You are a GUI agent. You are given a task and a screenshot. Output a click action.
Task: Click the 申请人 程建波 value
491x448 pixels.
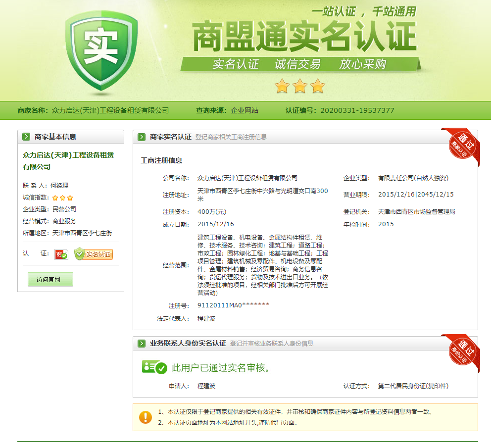coord(206,386)
